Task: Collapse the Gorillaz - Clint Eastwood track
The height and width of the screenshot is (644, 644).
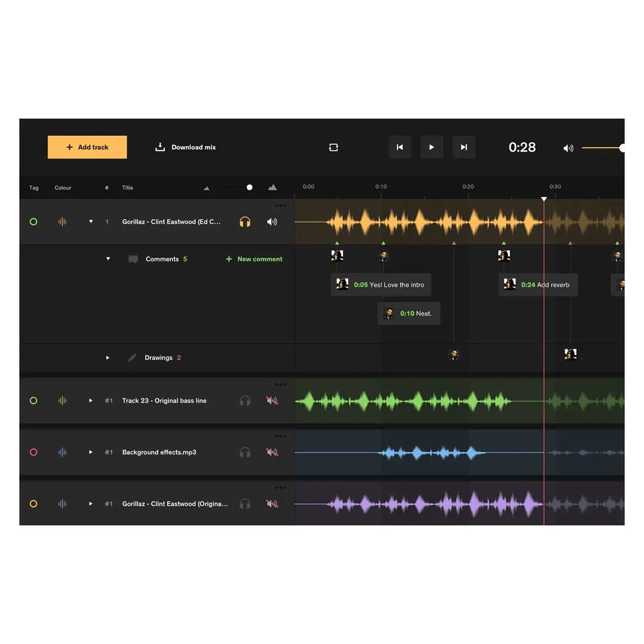Action: click(x=91, y=222)
